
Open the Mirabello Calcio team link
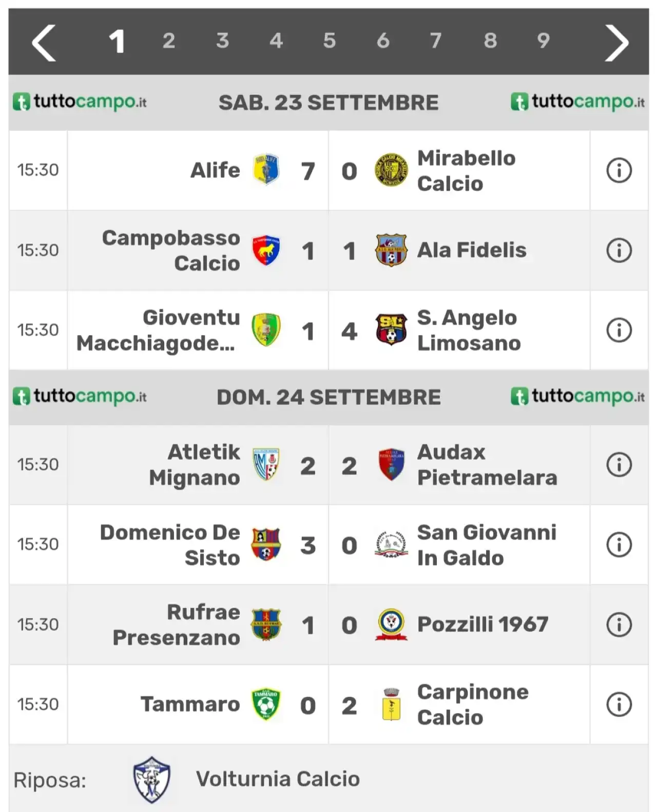coord(466,171)
